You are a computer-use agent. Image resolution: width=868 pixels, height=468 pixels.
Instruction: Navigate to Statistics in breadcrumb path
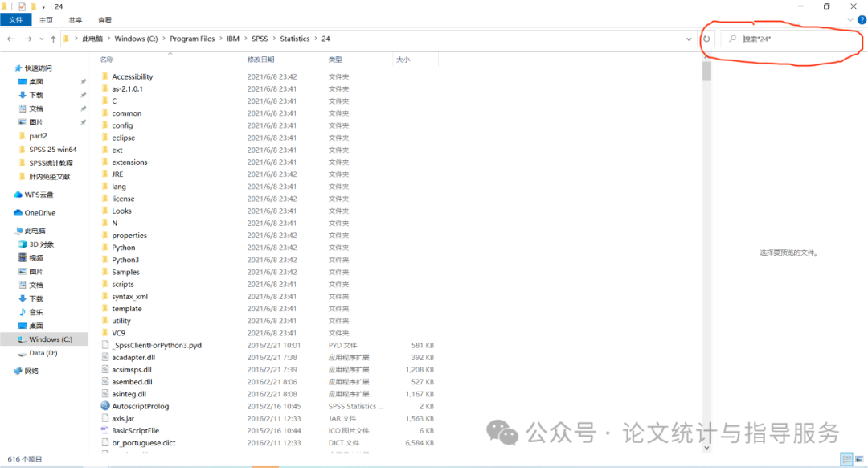294,39
